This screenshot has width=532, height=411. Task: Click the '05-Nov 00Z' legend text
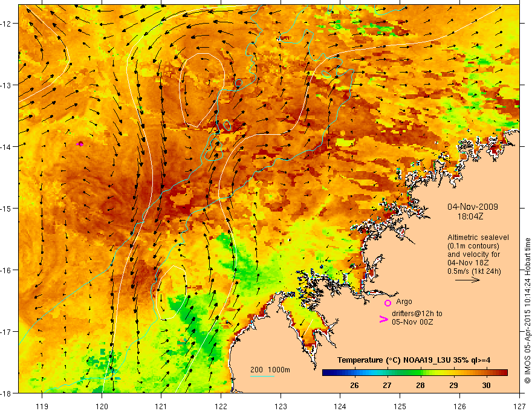[x=412, y=322]
